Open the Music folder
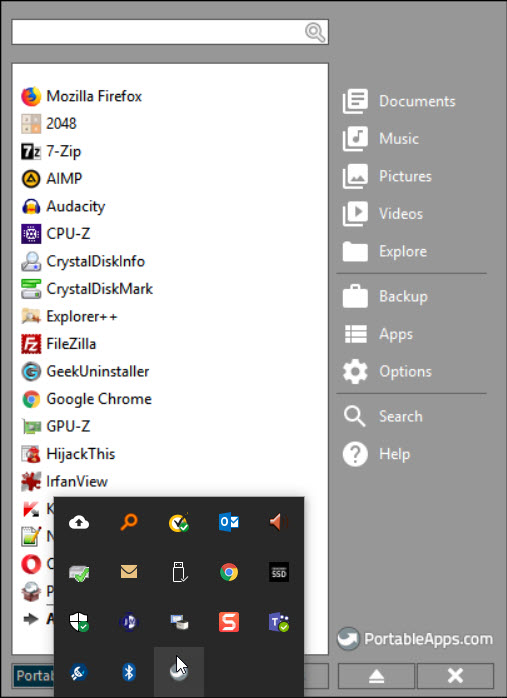The width and height of the screenshot is (507, 698). [x=381, y=138]
